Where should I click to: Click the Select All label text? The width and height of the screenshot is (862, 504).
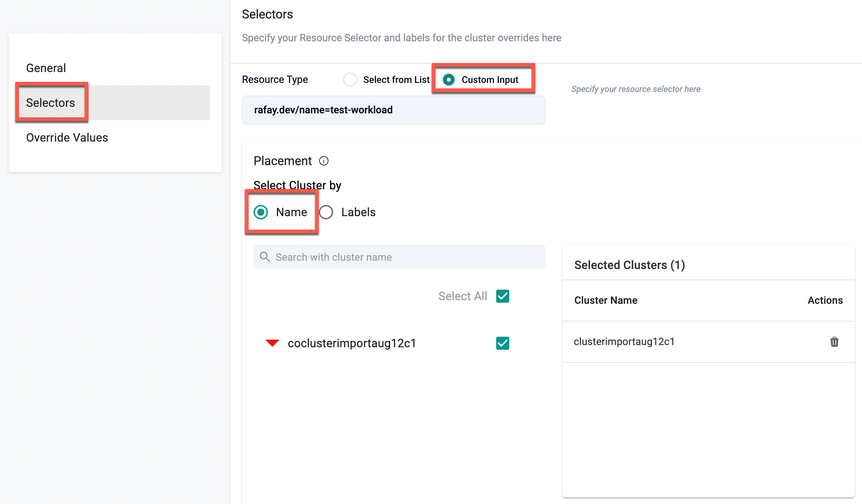coord(463,296)
